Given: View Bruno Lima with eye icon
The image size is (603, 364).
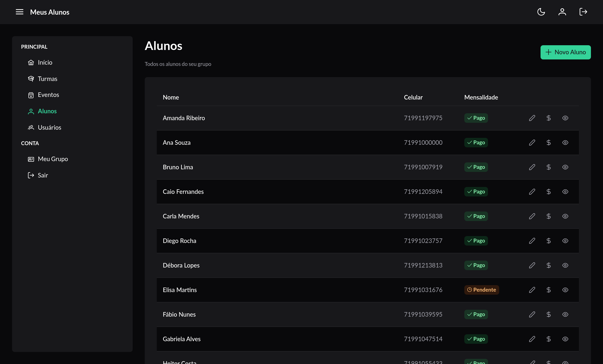Looking at the screenshot, I should pyautogui.click(x=565, y=167).
